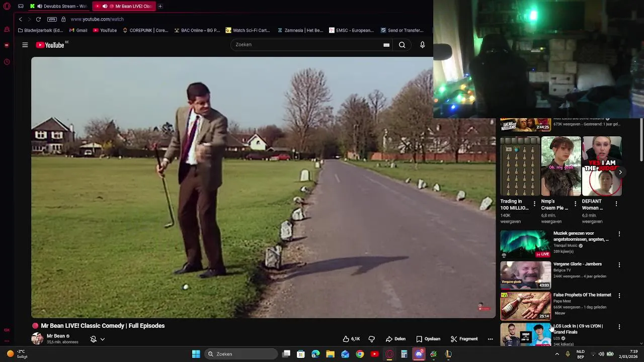This screenshot has width=644, height=362.
Task: Click the Delen share button
Action: click(395, 339)
